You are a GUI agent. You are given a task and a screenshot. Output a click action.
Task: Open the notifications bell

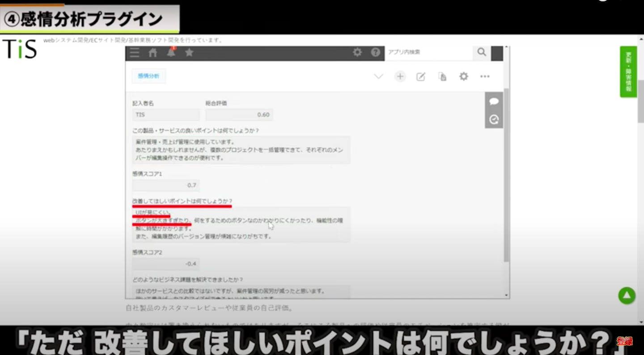coord(171,52)
